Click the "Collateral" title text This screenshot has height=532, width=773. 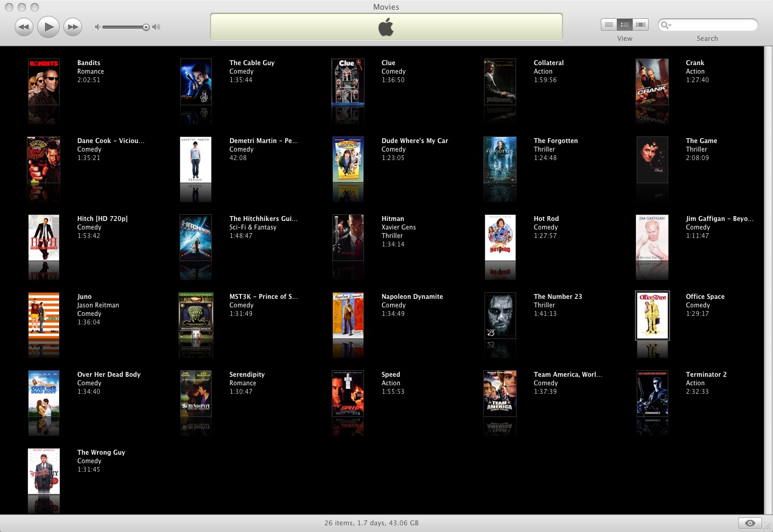(x=548, y=63)
